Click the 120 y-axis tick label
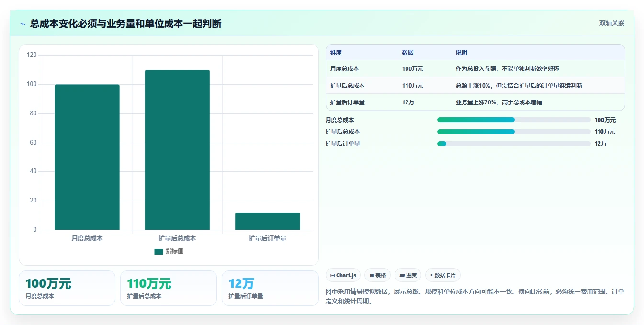The image size is (644, 325). (32, 56)
